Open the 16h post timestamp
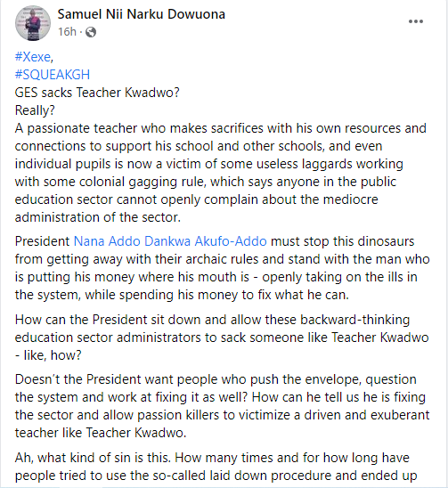This screenshot has height=488, width=448. (67, 32)
